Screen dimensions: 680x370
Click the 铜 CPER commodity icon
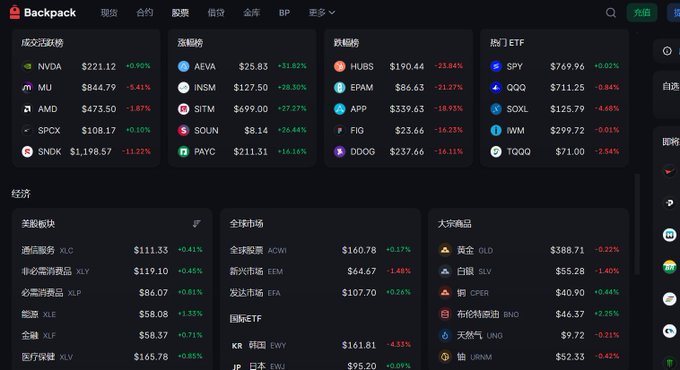pos(445,293)
